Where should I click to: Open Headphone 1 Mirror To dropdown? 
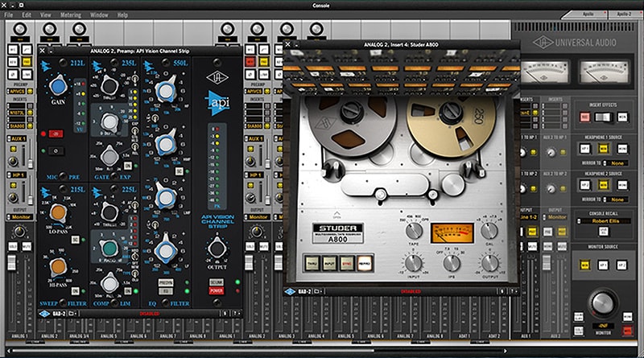[x=615, y=163]
